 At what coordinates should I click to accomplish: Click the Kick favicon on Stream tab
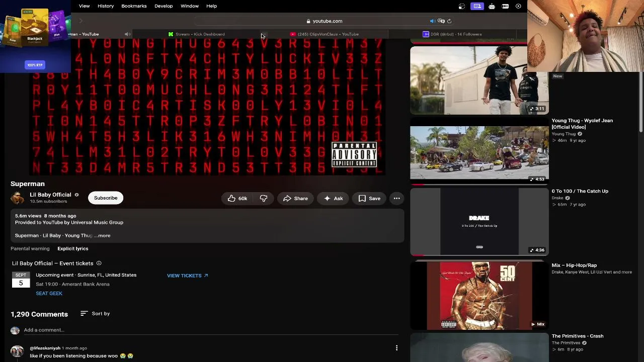tap(171, 34)
